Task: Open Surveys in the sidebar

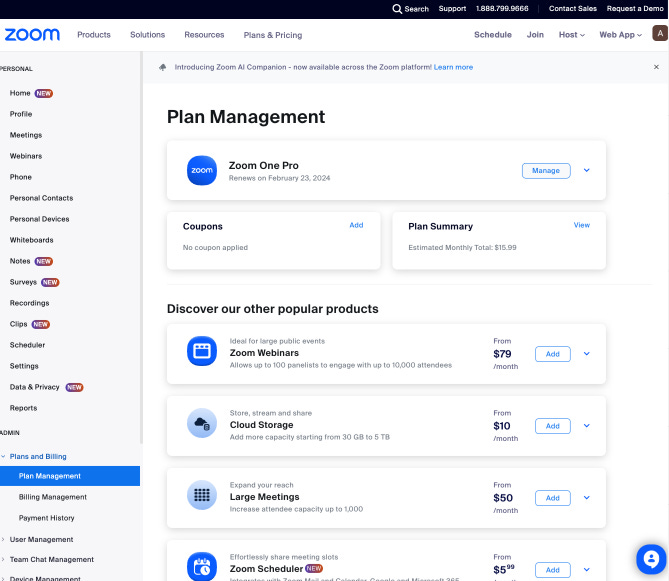Action: [x=23, y=282]
